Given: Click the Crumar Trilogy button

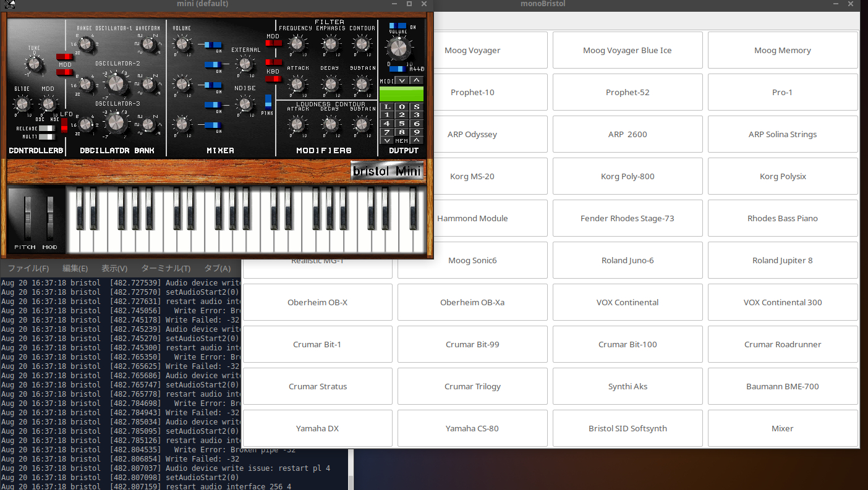Looking at the screenshot, I should point(472,386).
